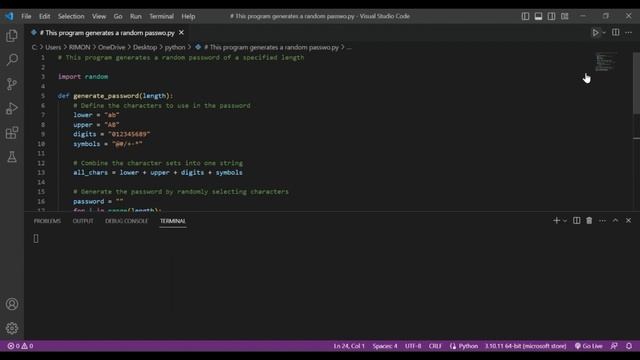Open notifications bell icon
This screenshot has height=360, width=640.
pos(629,346)
